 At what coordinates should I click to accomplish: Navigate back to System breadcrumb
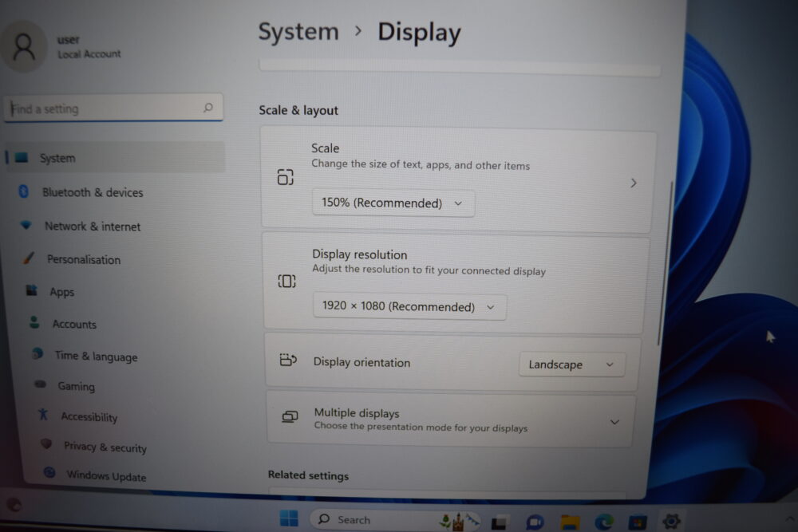[298, 32]
